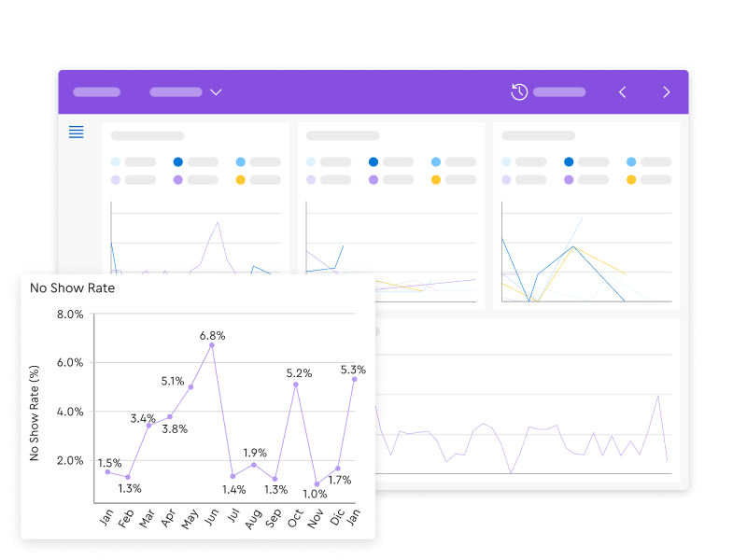
Task: Click the placeholder pill next to history icon
Action: (559, 91)
